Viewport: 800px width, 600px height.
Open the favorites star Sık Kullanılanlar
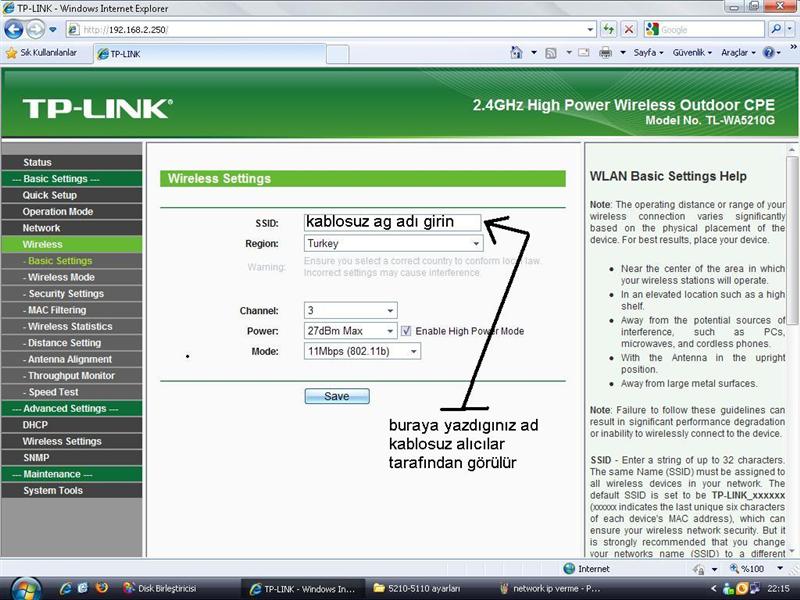click(x=41, y=53)
